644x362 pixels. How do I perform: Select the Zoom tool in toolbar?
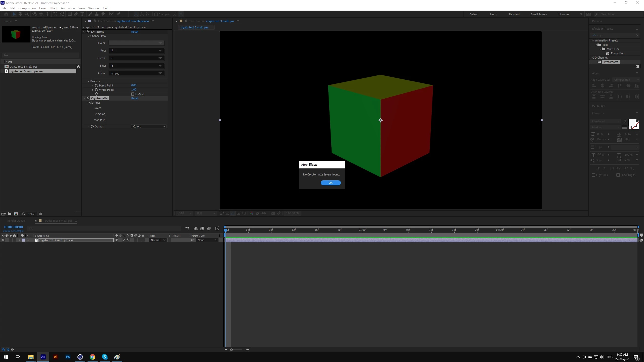point(27,14)
